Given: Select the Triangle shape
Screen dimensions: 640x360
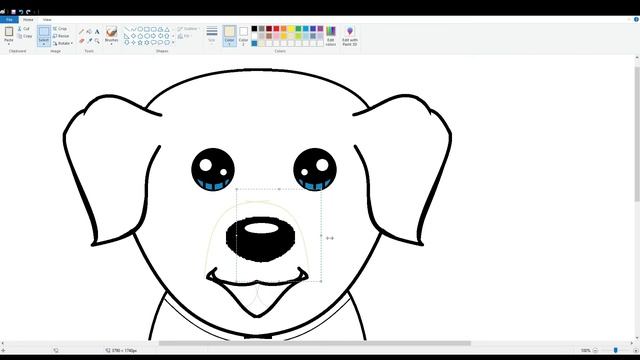Looking at the screenshot, I should (x=167, y=29).
